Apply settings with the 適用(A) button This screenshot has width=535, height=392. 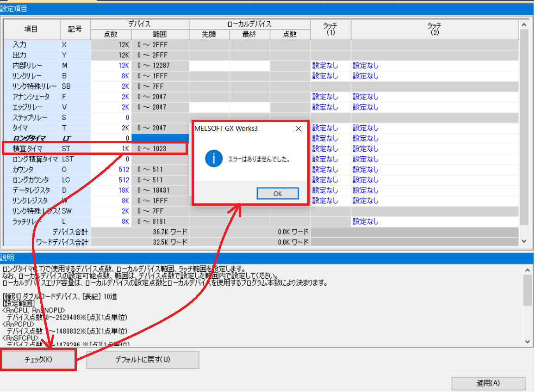point(488,383)
